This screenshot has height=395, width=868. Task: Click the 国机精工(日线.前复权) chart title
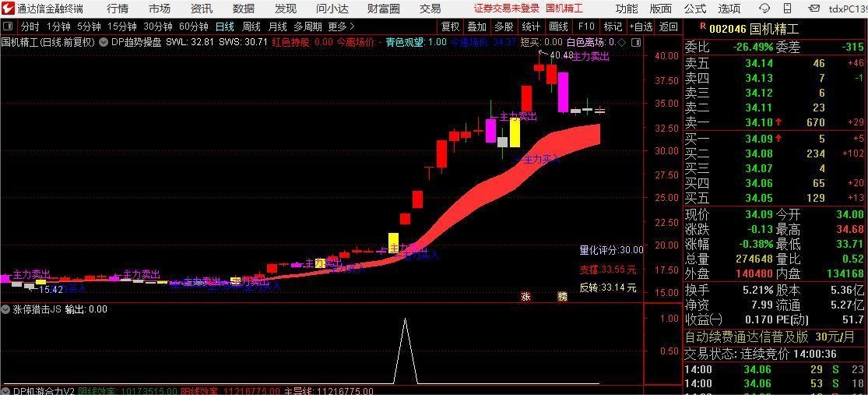(48, 42)
